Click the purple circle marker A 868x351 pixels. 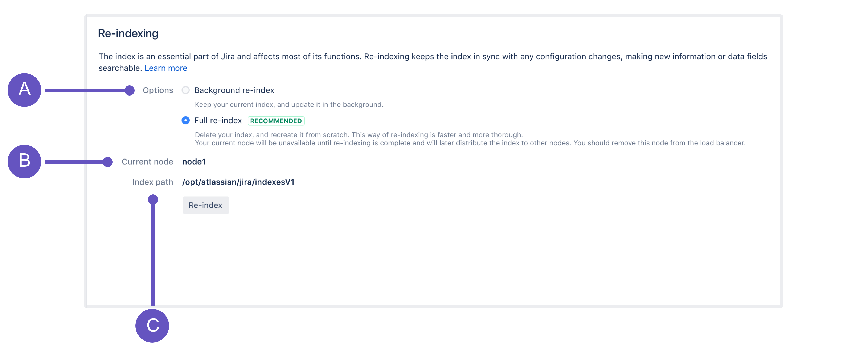pos(24,90)
